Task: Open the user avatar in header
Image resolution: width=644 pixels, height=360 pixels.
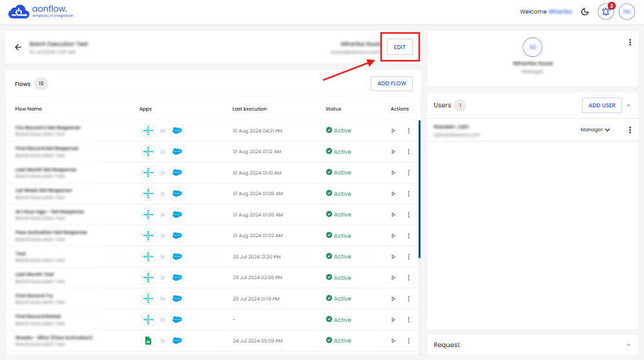Action: pos(627,12)
